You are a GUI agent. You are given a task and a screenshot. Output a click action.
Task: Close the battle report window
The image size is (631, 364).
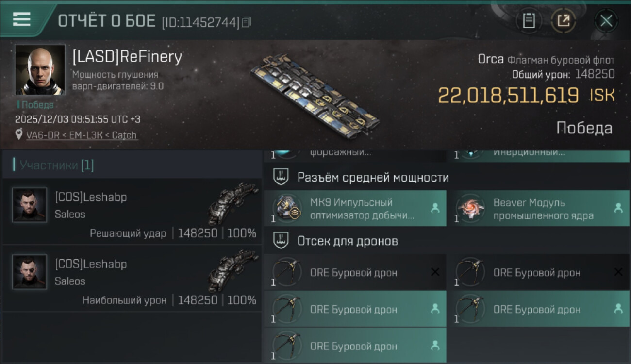point(606,21)
